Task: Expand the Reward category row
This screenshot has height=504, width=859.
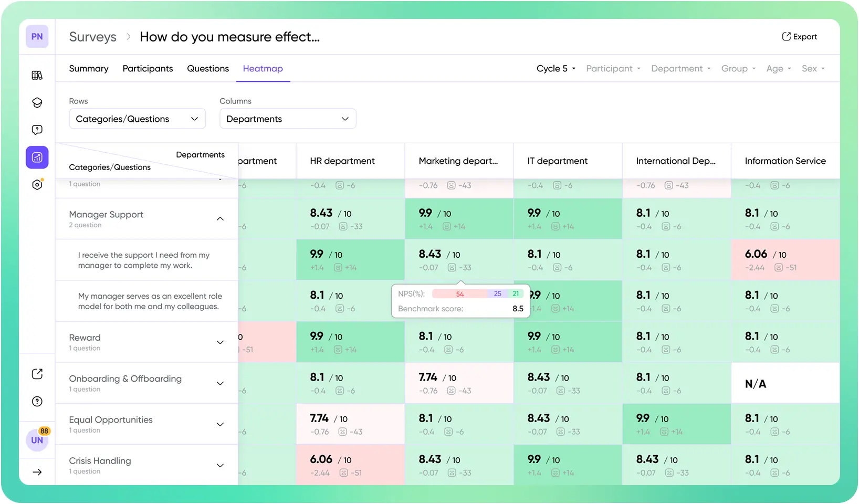Action: pyautogui.click(x=220, y=342)
